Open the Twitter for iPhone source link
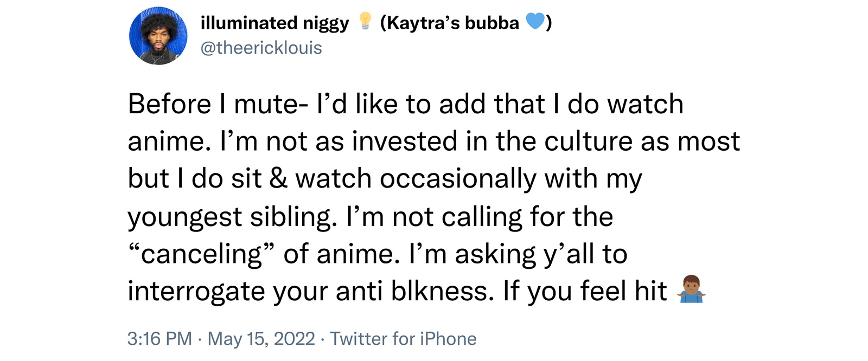 pyautogui.click(x=403, y=339)
